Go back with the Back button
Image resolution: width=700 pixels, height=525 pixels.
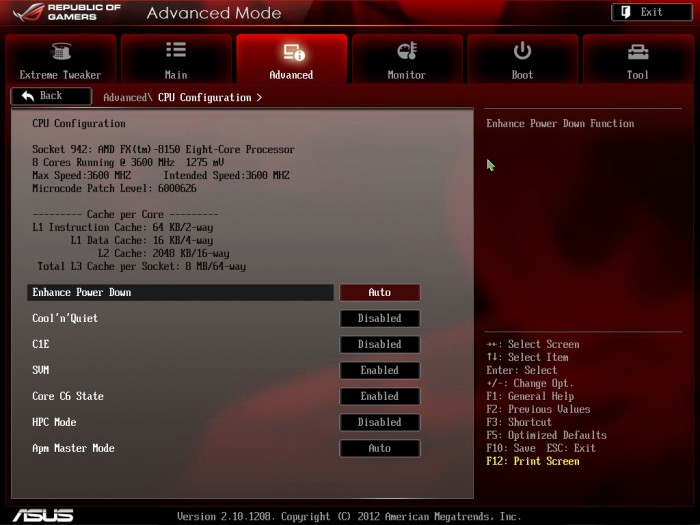coord(51,96)
